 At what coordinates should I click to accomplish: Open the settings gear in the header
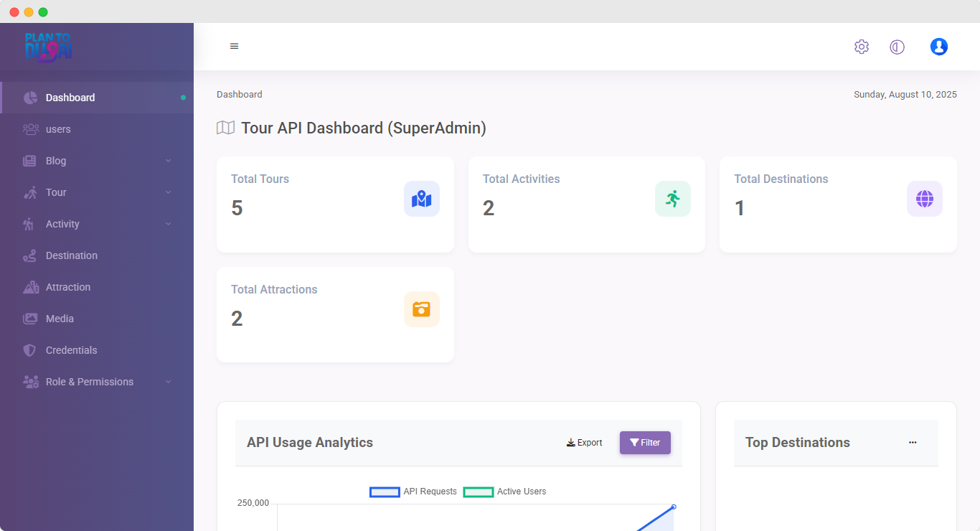click(x=861, y=46)
